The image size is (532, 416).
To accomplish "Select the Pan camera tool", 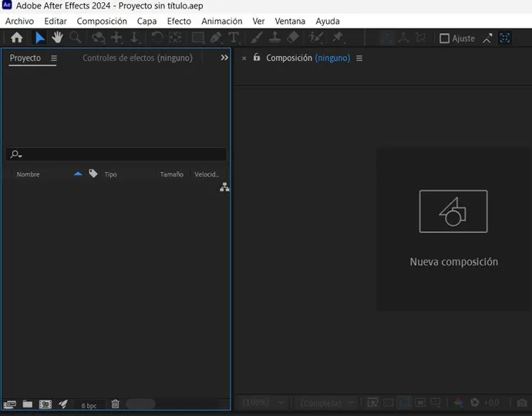I will [116, 38].
